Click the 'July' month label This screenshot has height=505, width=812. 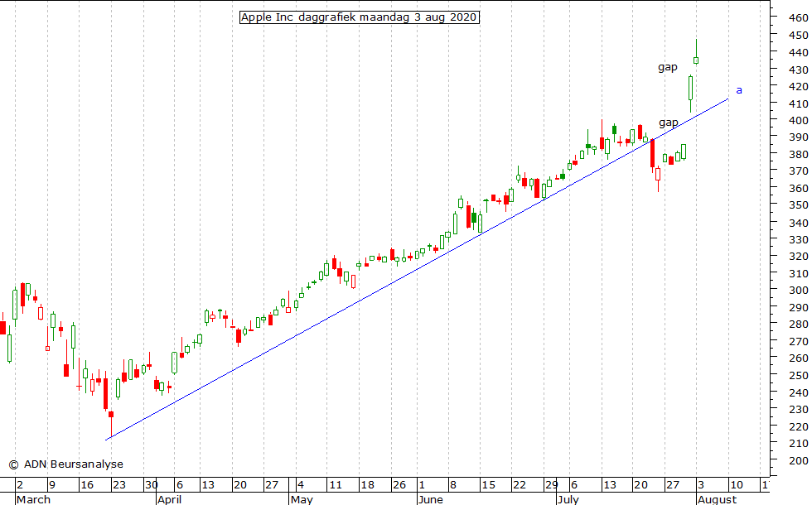[x=568, y=499]
